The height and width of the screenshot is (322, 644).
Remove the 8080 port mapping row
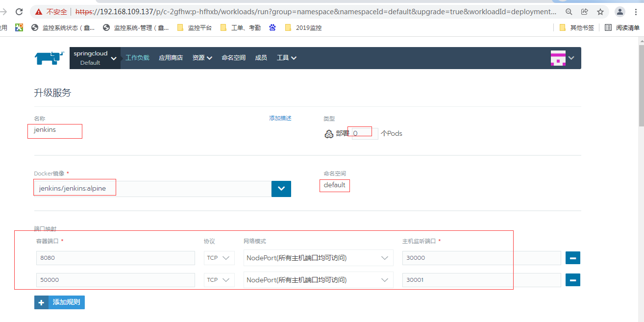(x=573, y=258)
